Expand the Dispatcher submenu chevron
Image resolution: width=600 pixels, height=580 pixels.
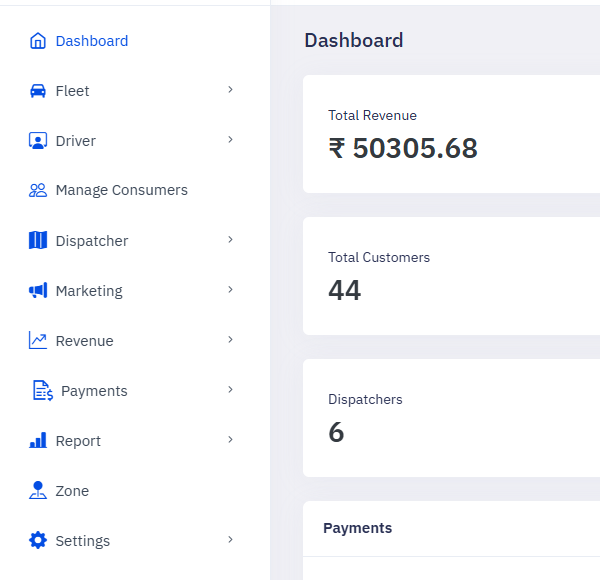(230, 239)
